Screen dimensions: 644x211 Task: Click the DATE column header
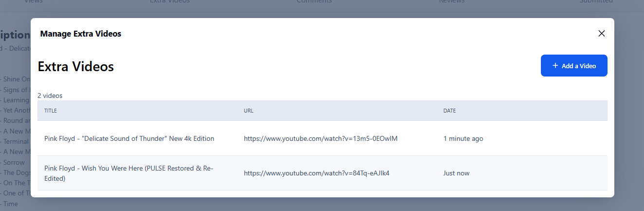(x=449, y=111)
